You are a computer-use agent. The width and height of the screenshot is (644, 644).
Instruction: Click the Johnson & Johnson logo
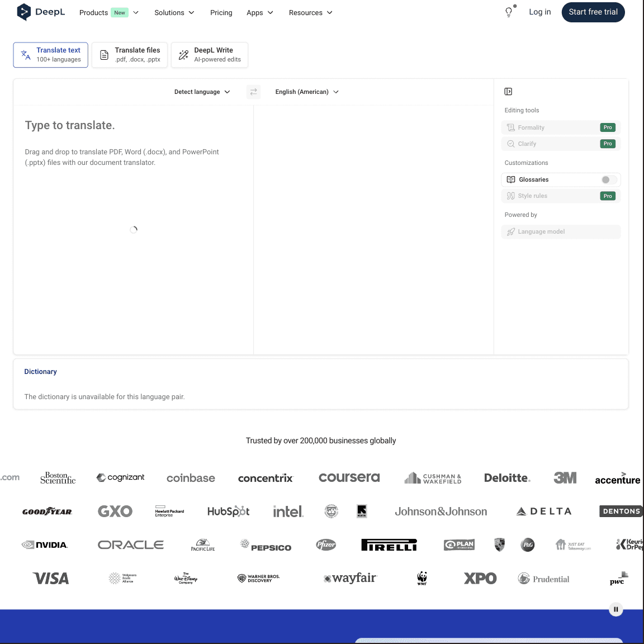tap(441, 512)
